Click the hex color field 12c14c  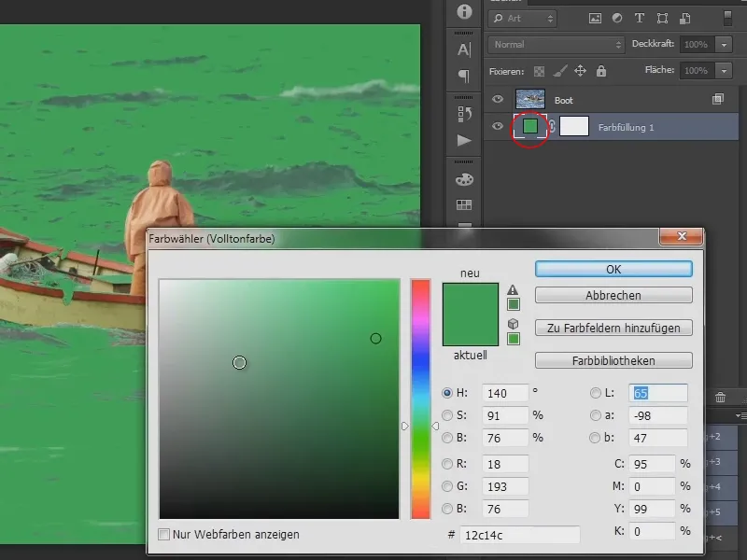(520, 535)
